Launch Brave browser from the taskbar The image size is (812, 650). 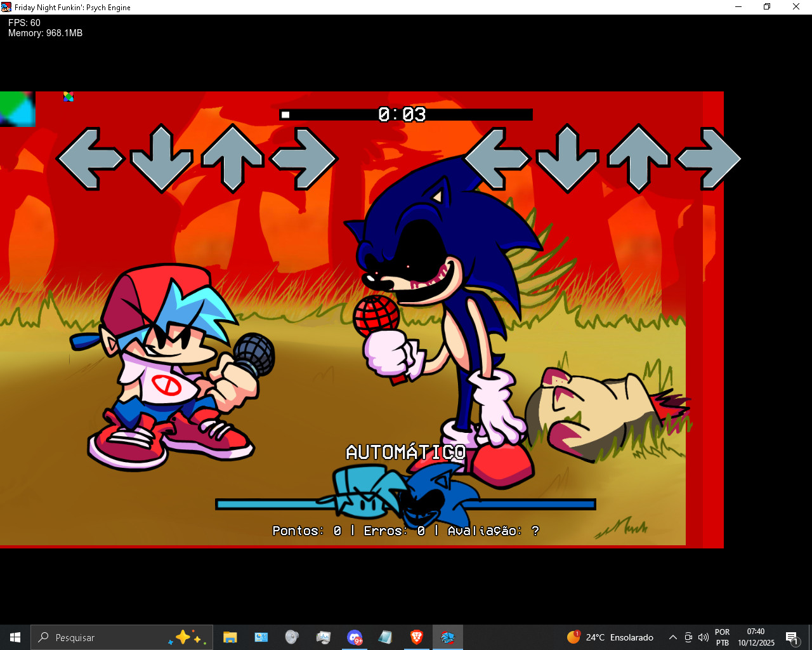click(x=416, y=637)
